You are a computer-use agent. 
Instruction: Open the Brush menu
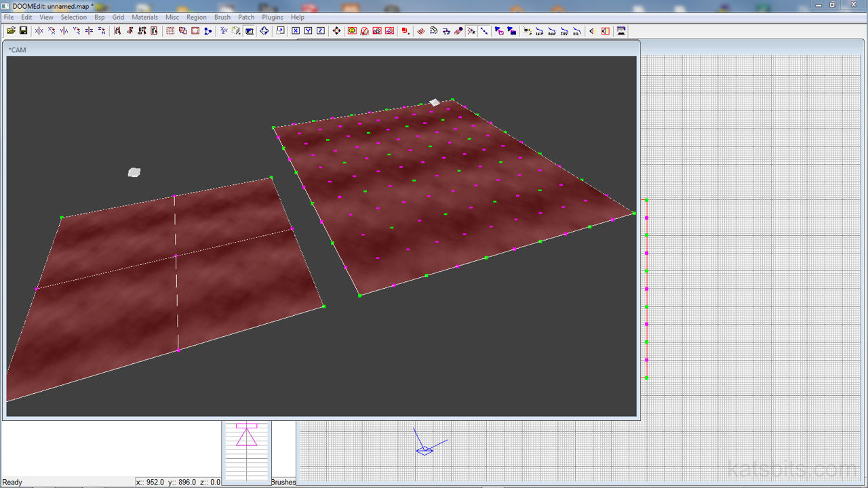pos(222,17)
